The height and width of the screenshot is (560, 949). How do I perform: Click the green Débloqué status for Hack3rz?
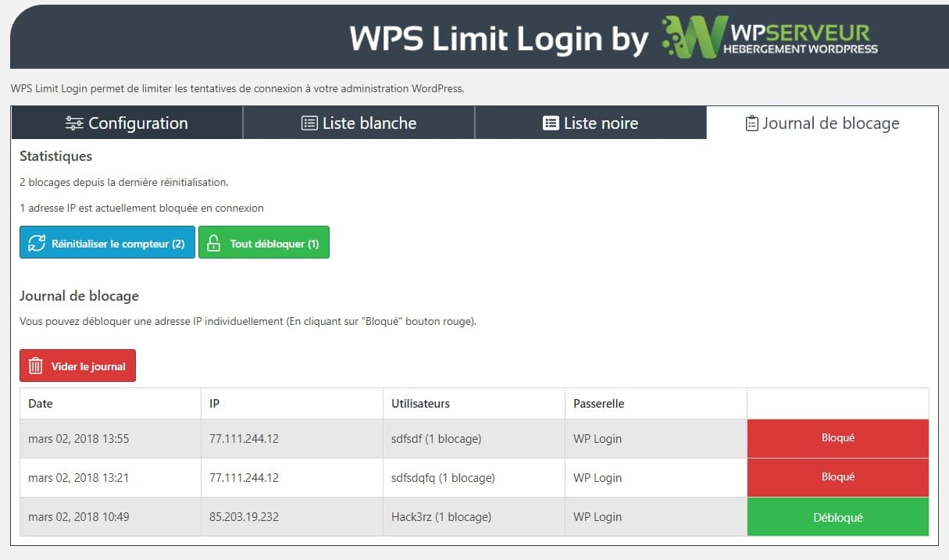tap(837, 516)
